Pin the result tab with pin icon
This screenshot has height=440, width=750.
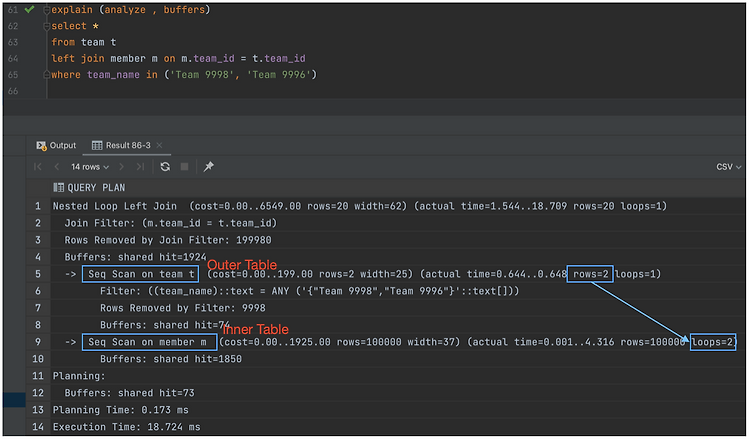pyautogui.click(x=209, y=167)
